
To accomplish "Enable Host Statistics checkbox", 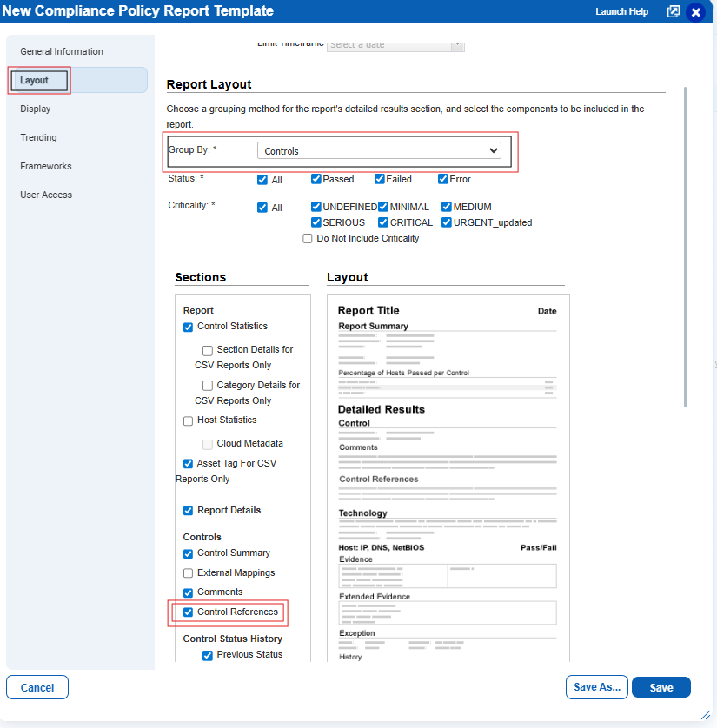I will point(188,421).
